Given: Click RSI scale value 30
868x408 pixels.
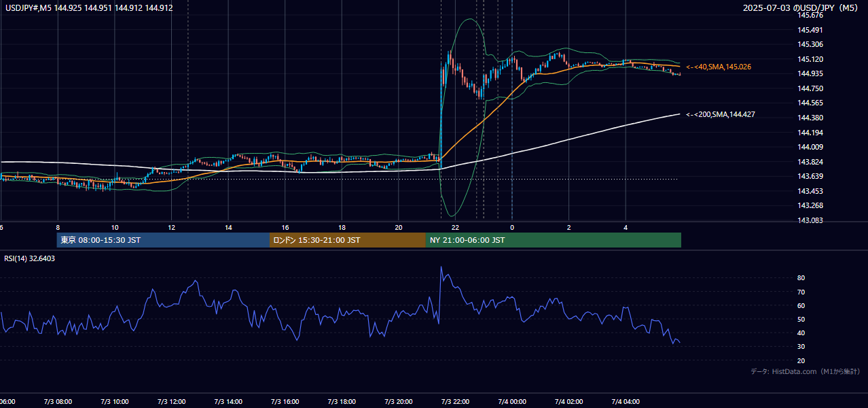Looking at the screenshot, I should 801,347.
